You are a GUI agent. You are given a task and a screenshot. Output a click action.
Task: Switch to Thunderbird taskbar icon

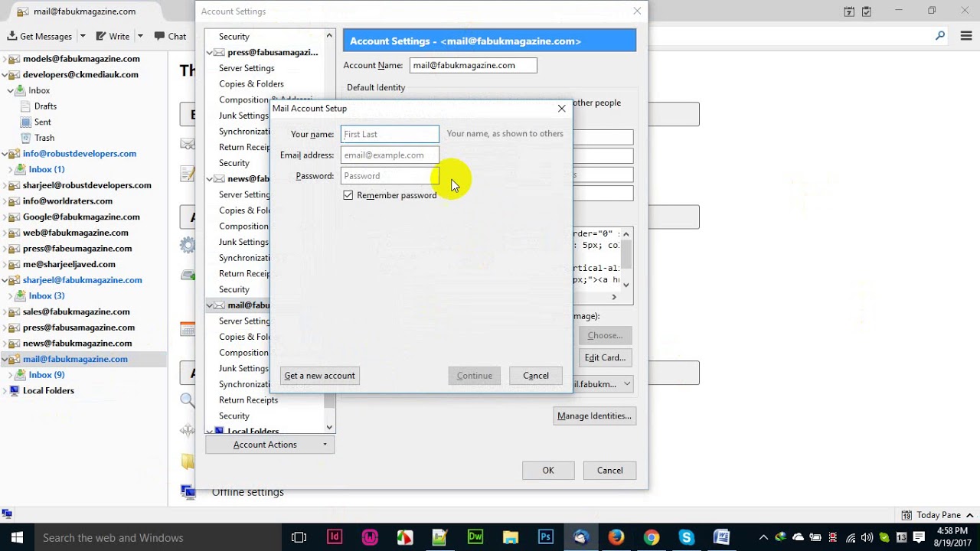(x=581, y=537)
